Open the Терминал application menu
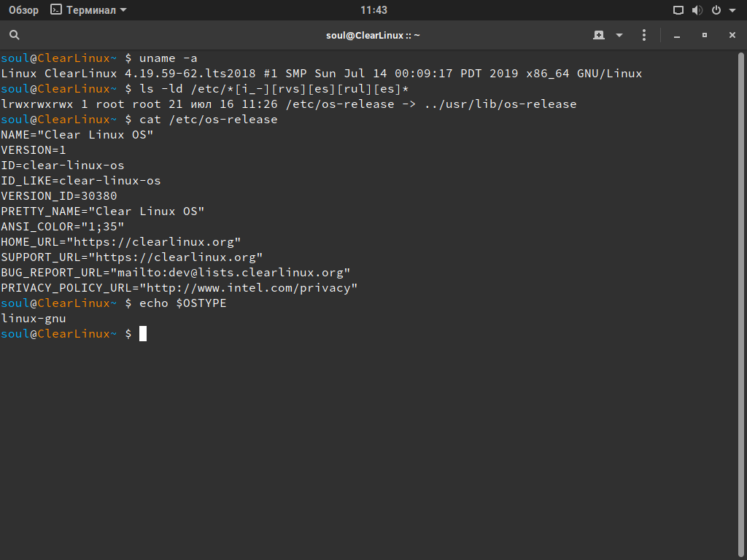Image resolution: width=747 pixels, height=560 pixels. (88, 10)
